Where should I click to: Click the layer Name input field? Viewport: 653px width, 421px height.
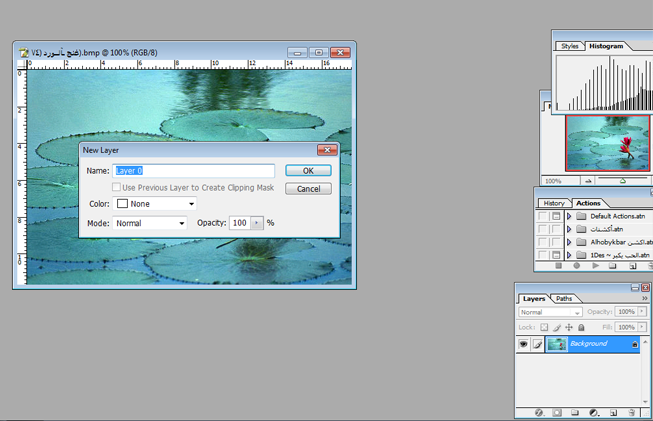coord(193,171)
